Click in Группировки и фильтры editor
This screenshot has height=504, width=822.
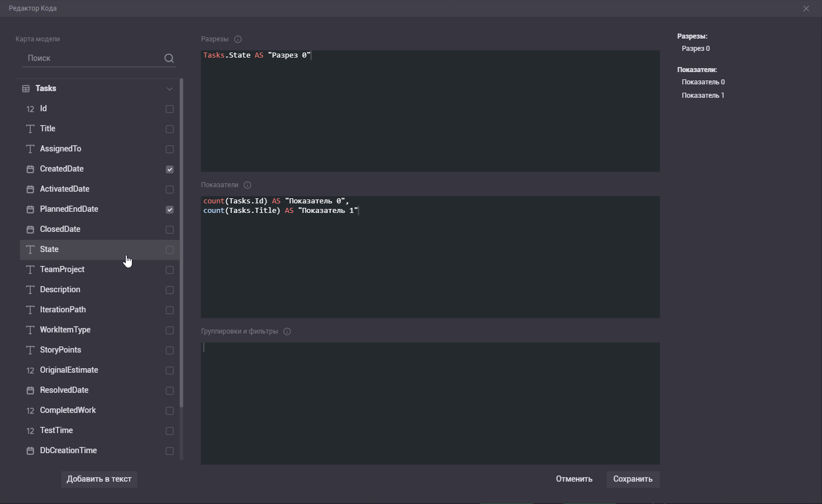tap(430, 403)
